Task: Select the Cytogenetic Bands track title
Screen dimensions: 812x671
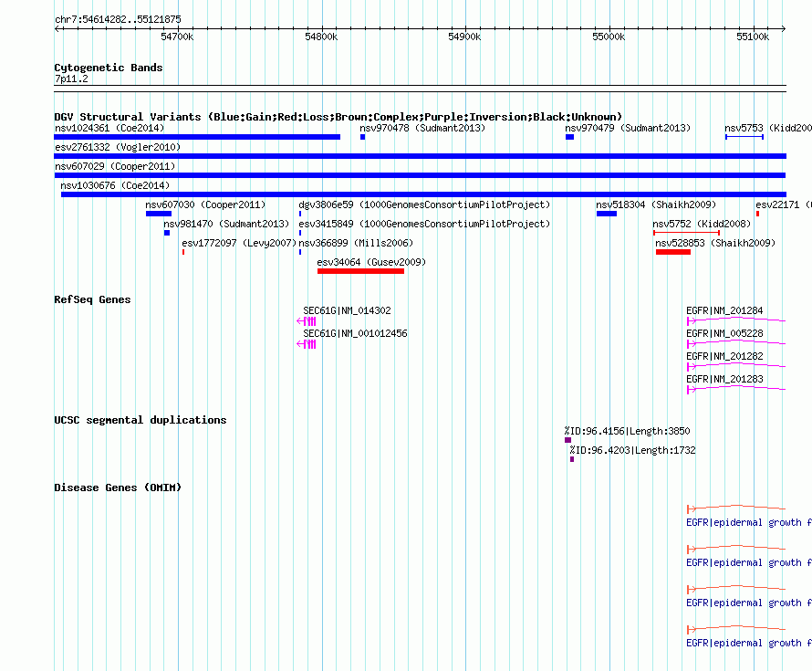Action: 109,68
